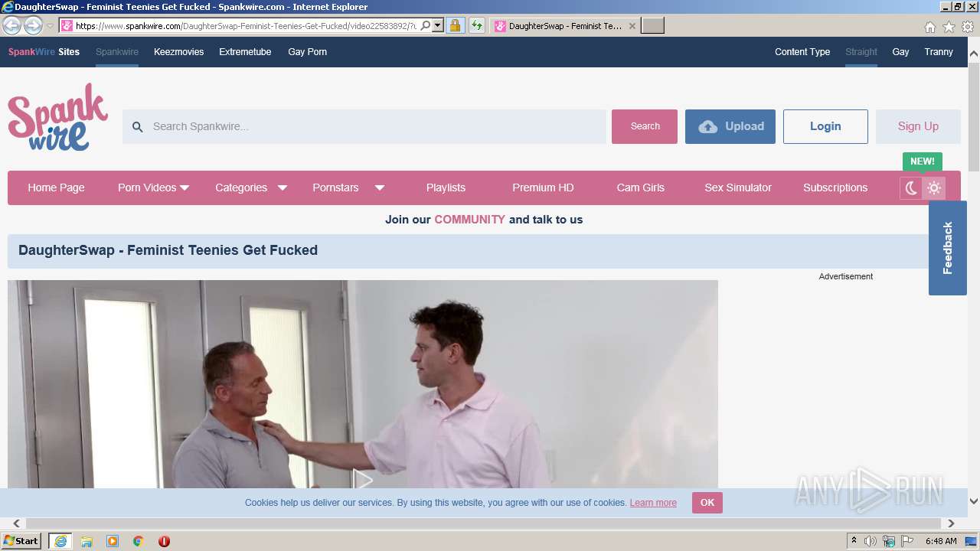980x551 pixels.
Task: Open the Favorites star icon
Action: tap(949, 27)
